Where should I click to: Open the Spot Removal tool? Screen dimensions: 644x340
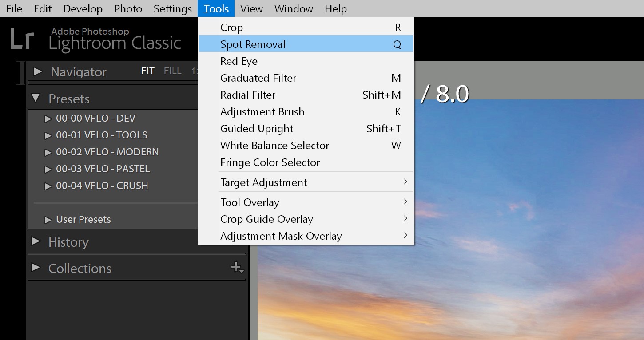(x=252, y=44)
